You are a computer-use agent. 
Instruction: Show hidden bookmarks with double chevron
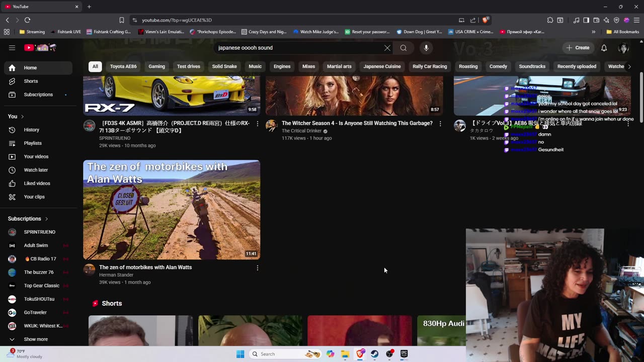pos(594,32)
